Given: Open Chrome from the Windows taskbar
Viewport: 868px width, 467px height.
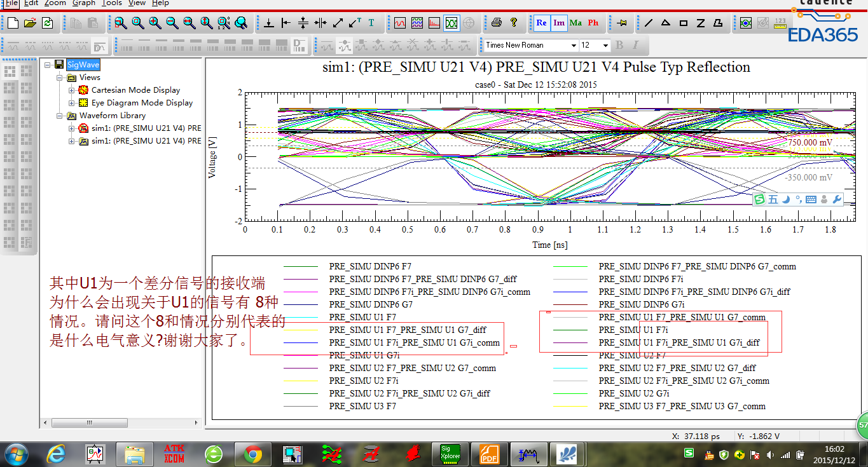Looking at the screenshot, I should click(x=252, y=454).
